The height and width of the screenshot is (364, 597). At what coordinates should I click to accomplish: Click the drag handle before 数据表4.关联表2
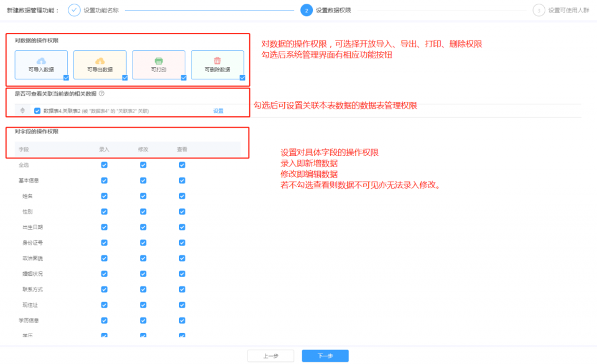[x=22, y=110]
